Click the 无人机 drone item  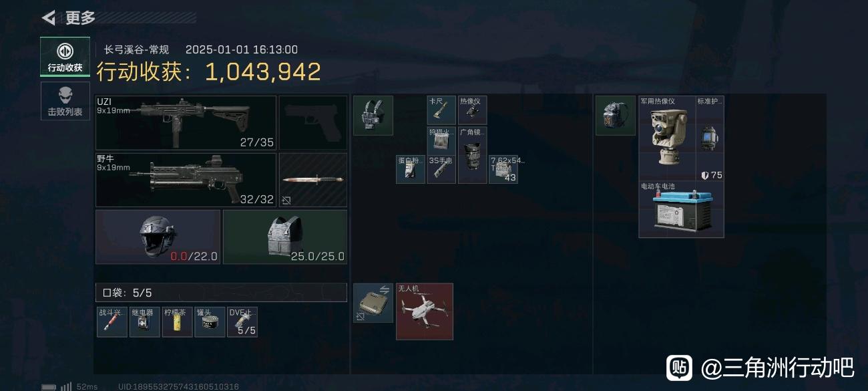(425, 311)
